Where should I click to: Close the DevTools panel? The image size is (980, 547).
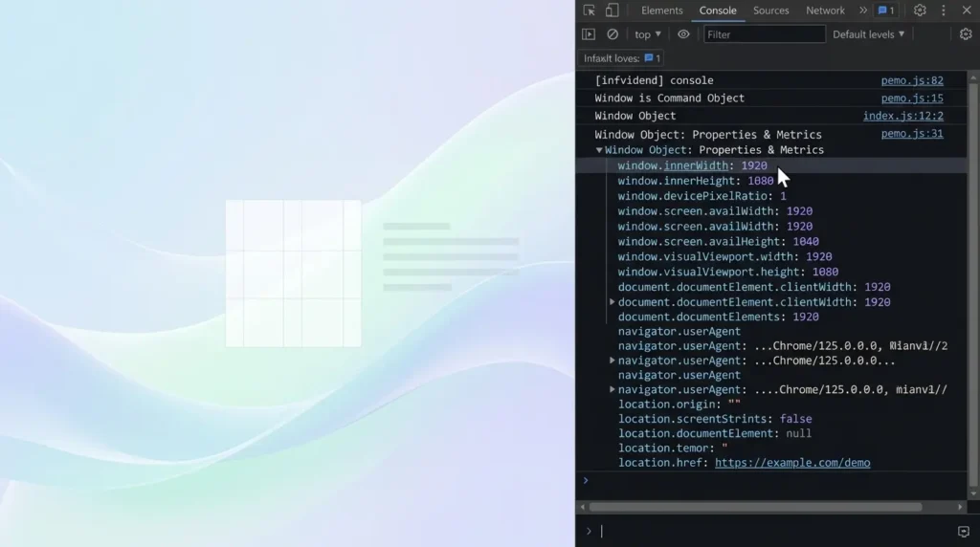pyautogui.click(x=967, y=11)
